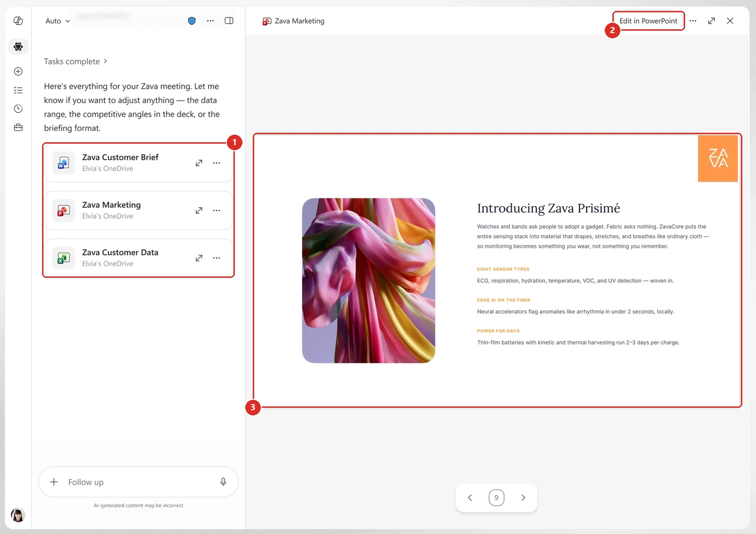Open more options for Zava Marketing file

tap(216, 211)
